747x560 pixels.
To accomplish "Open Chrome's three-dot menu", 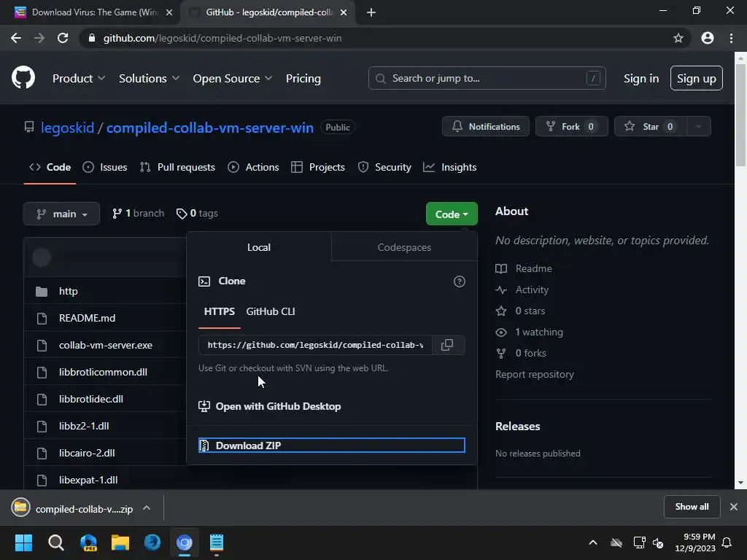I will coord(731,38).
